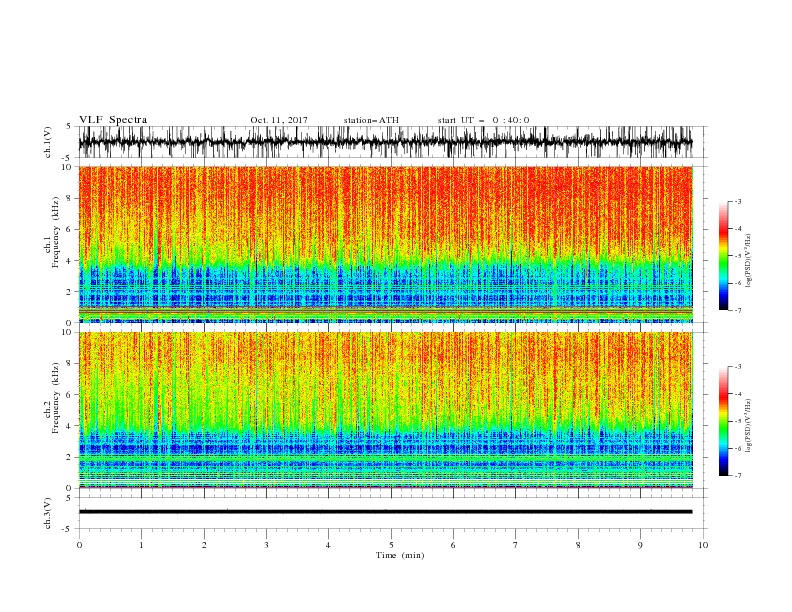Click the 'station=ATH' label

pos(371,120)
